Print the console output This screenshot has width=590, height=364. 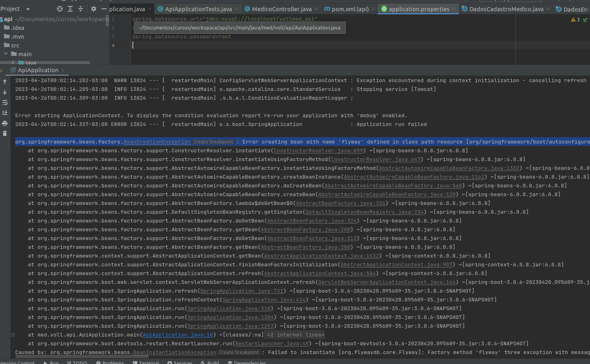(5, 123)
